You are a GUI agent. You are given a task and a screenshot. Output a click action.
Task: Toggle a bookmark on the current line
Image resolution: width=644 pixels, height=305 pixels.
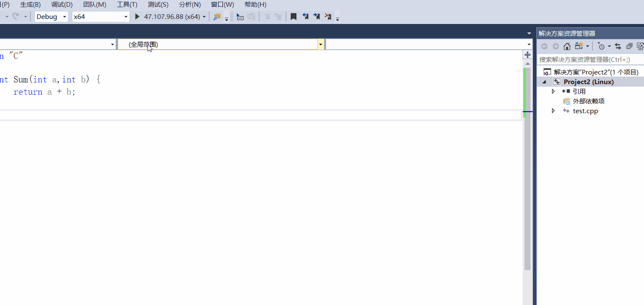click(x=293, y=17)
